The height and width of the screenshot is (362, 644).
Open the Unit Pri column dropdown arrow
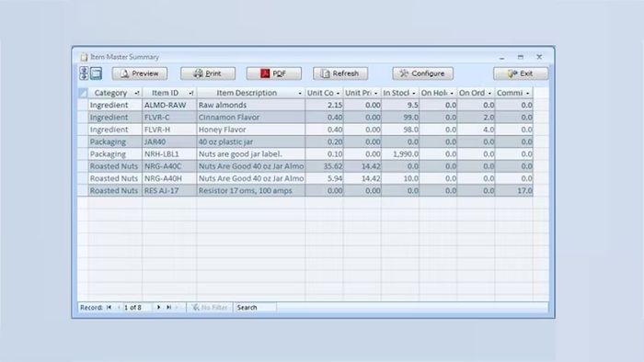tap(375, 94)
